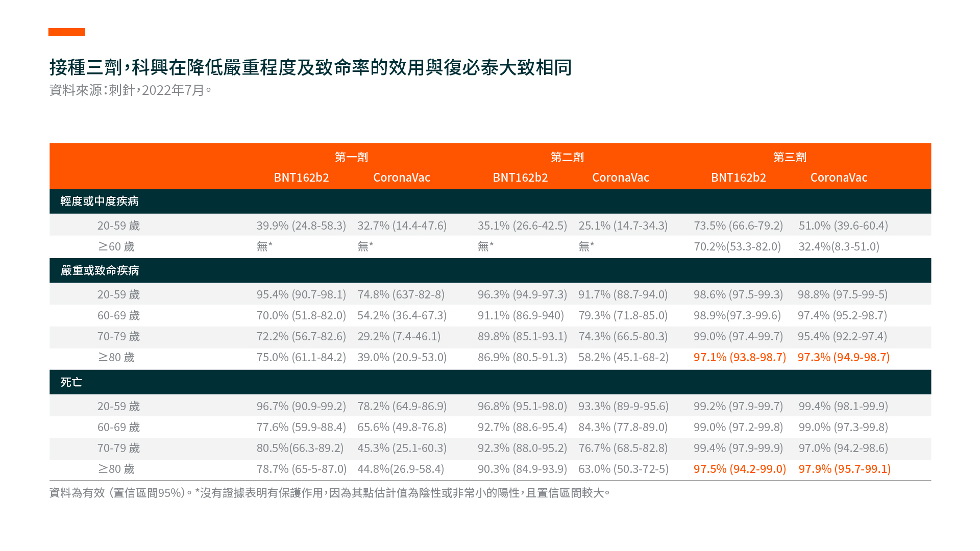Click the 第二劑 column header

[567, 157]
